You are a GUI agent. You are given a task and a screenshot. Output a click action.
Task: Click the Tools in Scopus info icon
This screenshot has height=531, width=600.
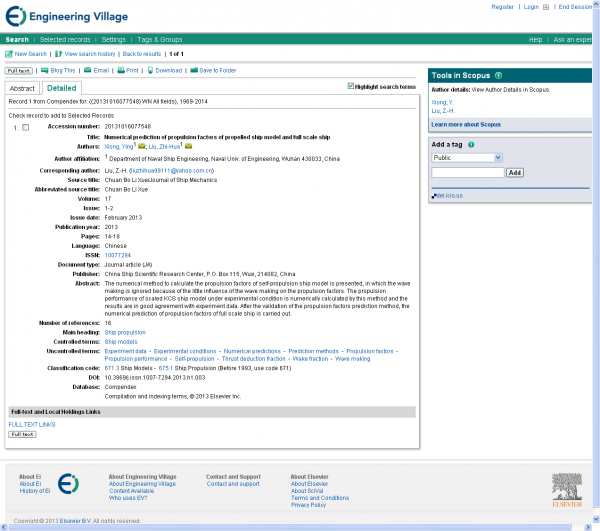click(x=498, y=75)
